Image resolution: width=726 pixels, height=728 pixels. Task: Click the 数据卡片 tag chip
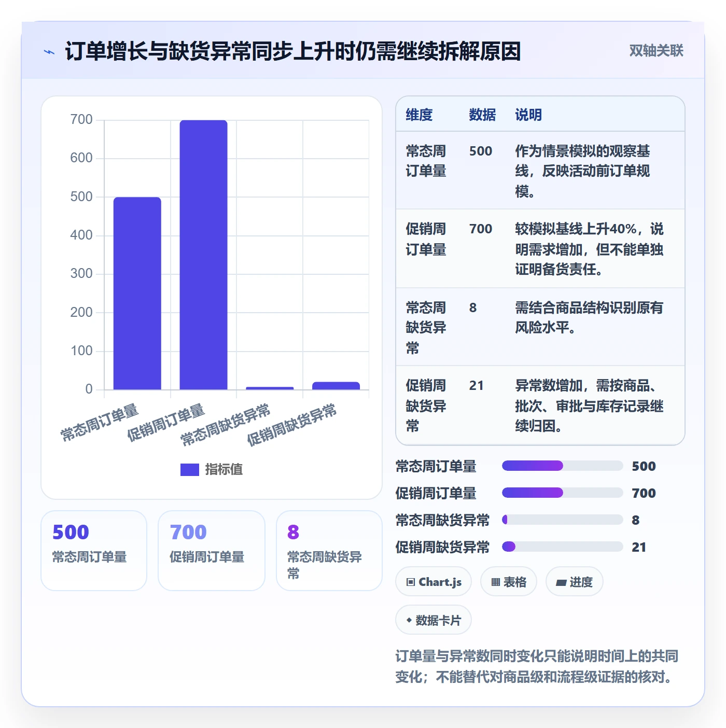434,620
